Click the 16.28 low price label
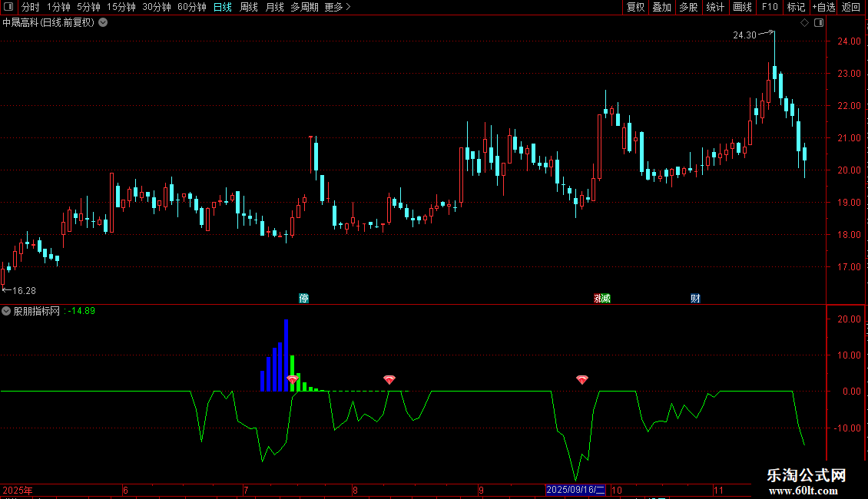 coord(24,290)
